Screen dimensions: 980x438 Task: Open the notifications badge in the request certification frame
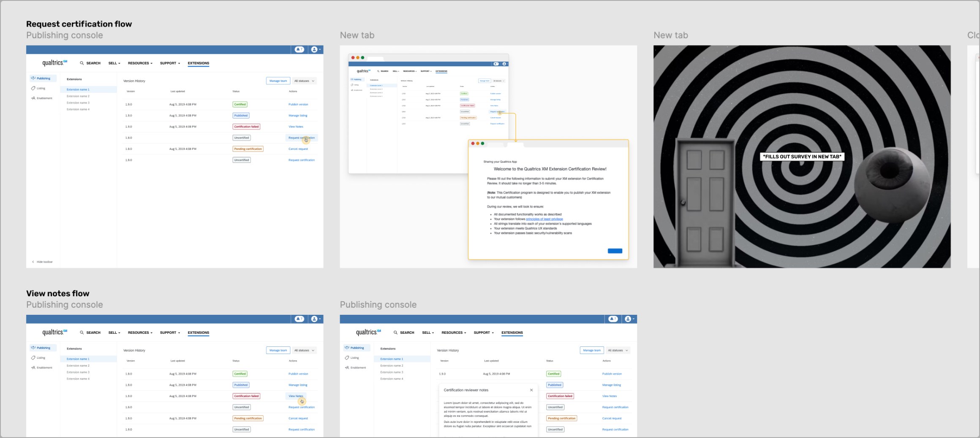[299, 49]
